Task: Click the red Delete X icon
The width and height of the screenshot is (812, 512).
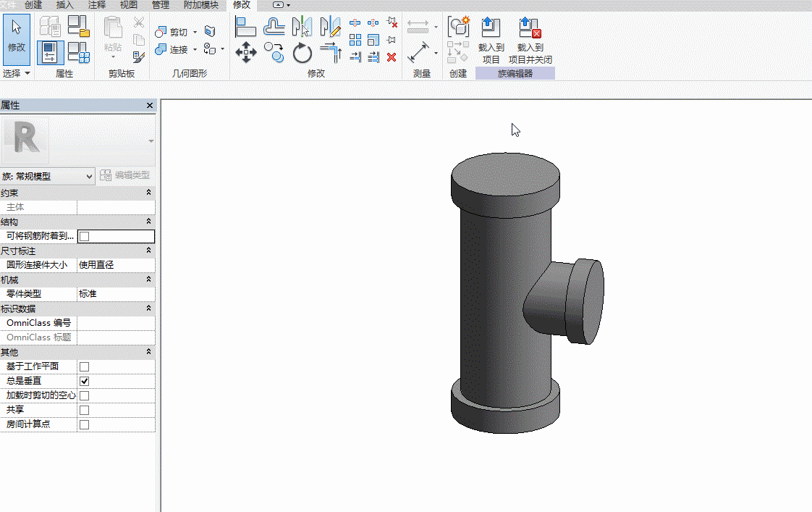Action: click(x=392, y=57)
